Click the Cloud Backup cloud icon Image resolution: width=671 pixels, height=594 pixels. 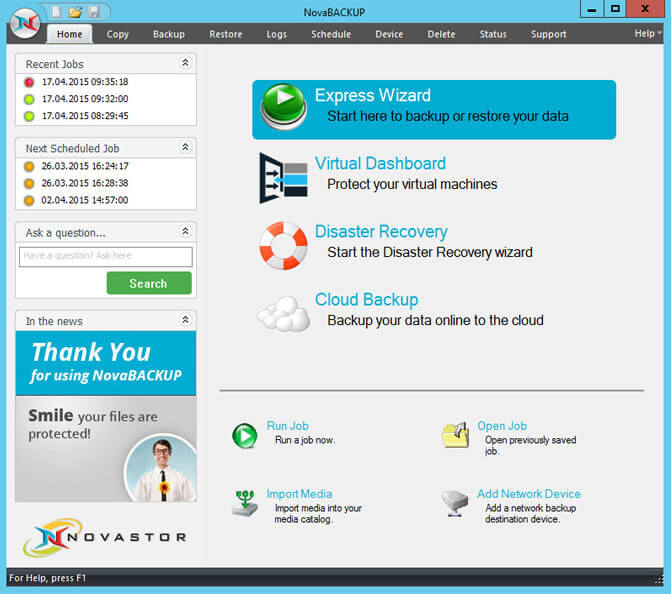click(x=283, y=313)
